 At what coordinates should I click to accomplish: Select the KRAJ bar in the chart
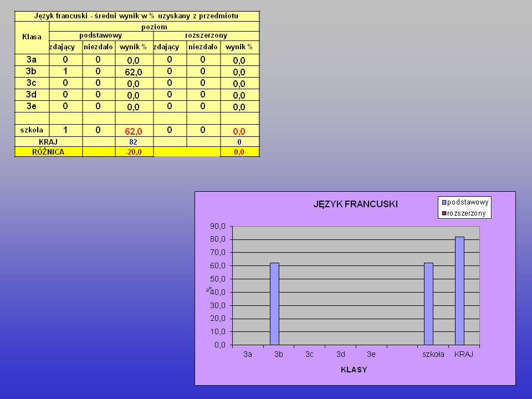[x=459, y=291]
